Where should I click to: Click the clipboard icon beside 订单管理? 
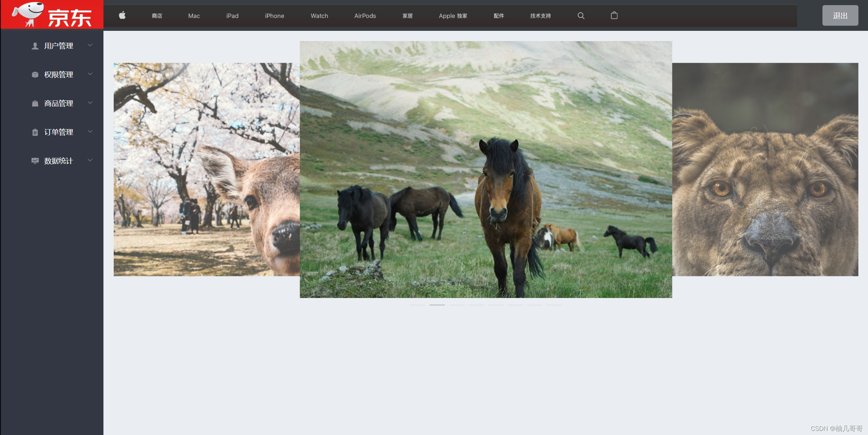(x=35, y=132)
